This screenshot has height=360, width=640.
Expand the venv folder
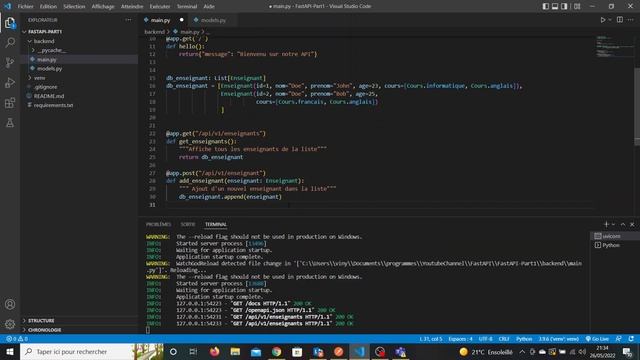click(80, 78)
